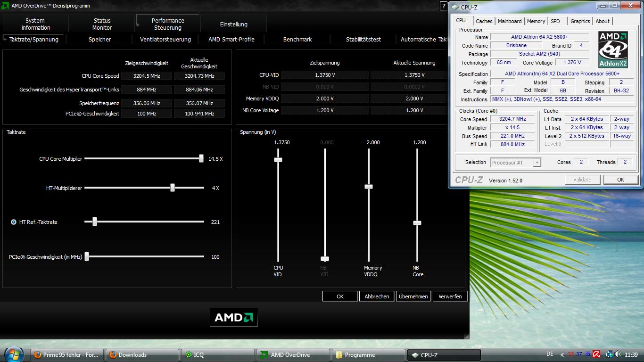Viewport: 644px width, 362px height.
Task: Click the Memory VDDQ target field 2.000 V
Action: point(325,99)
